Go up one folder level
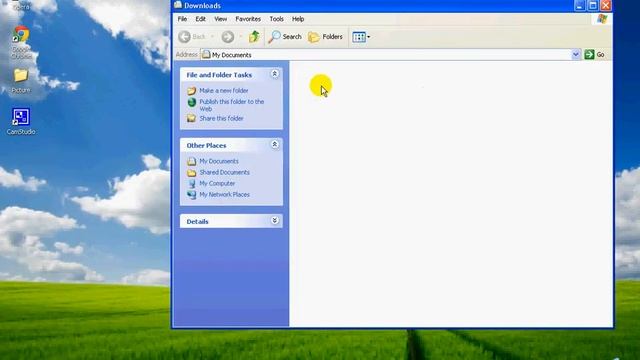The height and width of the screenshot is (360, 640). tap(254, 37)
